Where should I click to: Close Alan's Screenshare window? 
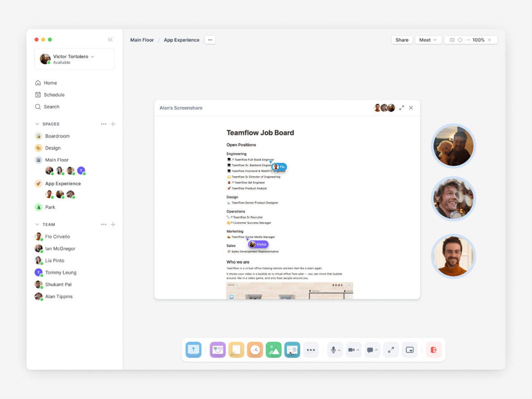click(x=411, y=108)
